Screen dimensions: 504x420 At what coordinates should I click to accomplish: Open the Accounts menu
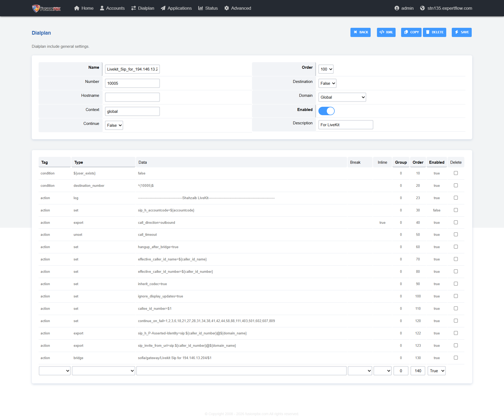[x=112, y=8]
